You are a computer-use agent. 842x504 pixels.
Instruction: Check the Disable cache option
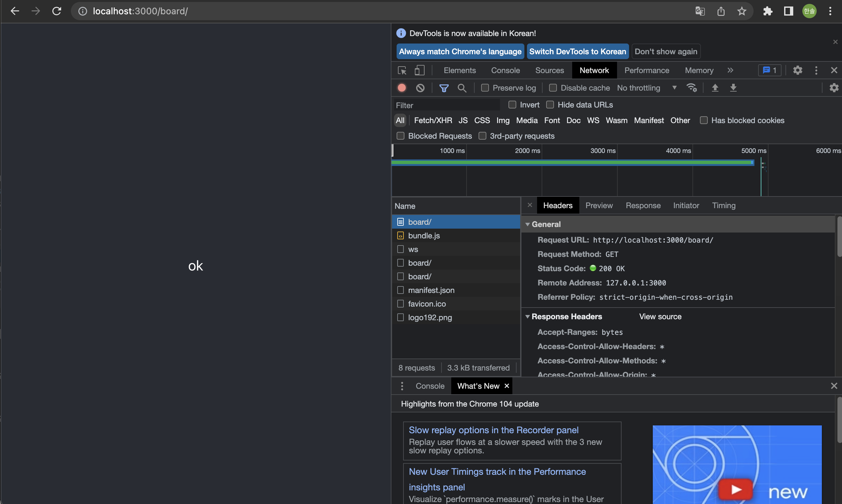[x=553, y=88]
